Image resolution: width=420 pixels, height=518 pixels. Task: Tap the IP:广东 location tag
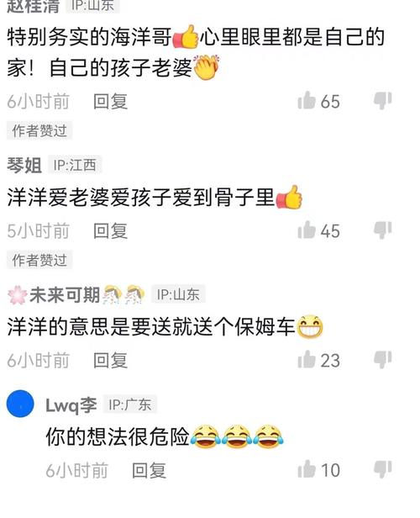coord(130,404)
